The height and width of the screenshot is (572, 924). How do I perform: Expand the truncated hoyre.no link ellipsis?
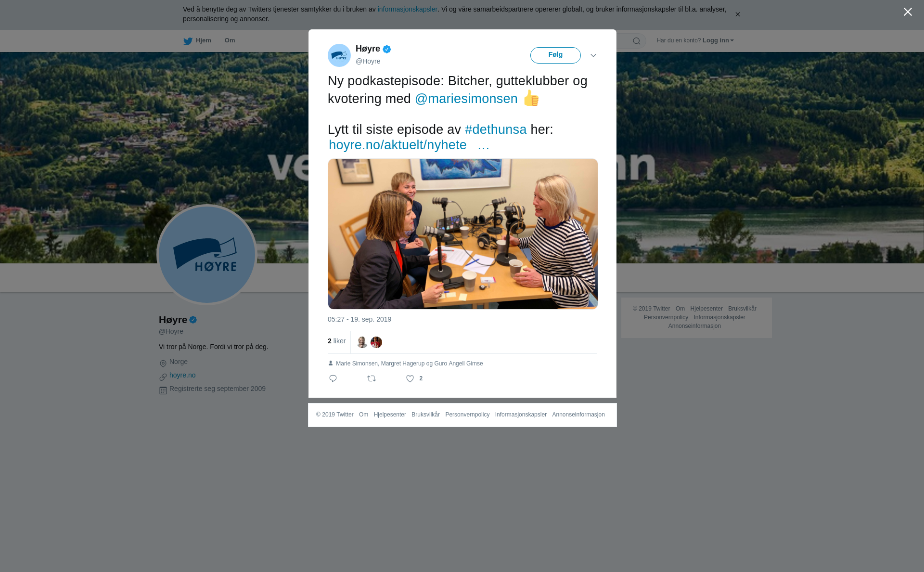click(483, 145)
